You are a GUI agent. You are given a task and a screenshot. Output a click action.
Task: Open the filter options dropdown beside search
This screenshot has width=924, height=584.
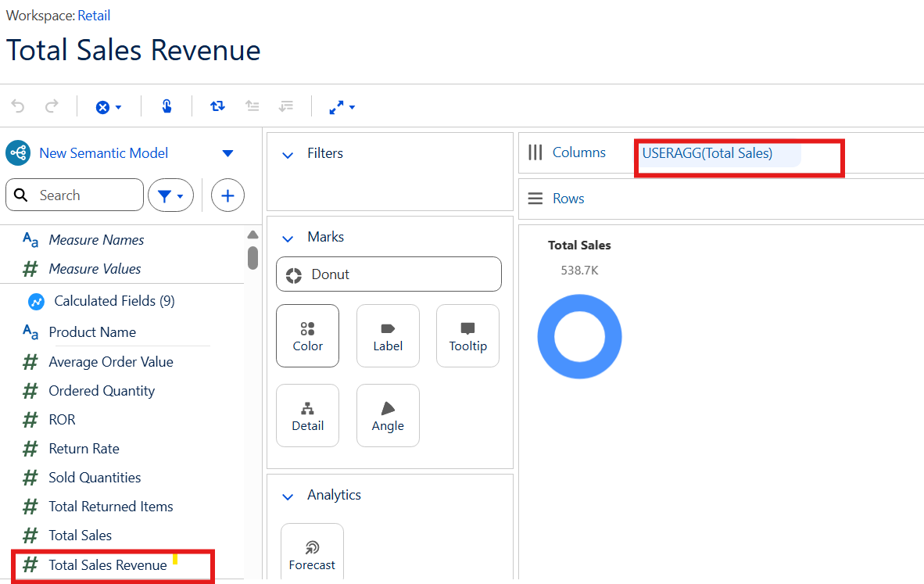tap(170, 195)
